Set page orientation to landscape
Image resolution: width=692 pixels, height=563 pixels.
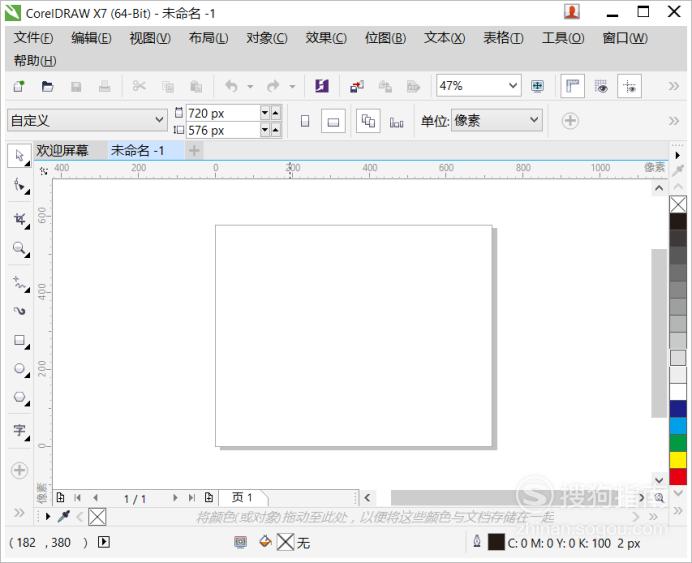click(333, 121)
